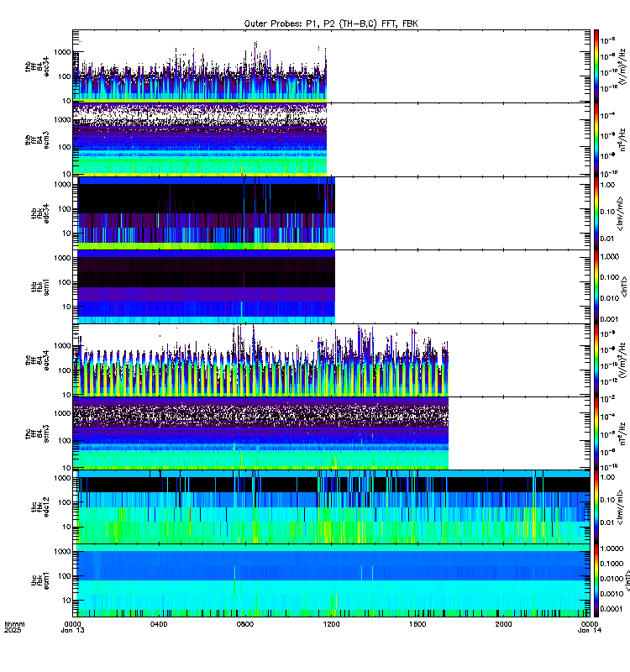Click the "0000 Jan 14" time axis label
630x672 pixels.
pos(590,627)
